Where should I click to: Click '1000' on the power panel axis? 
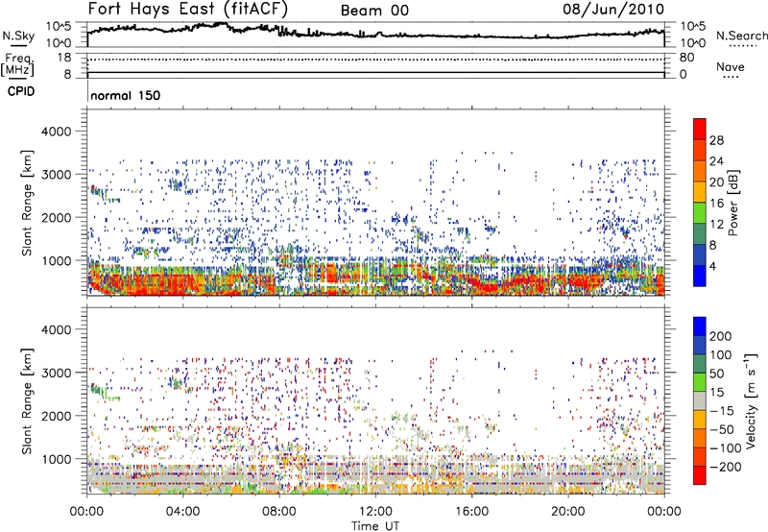[57, 260]
